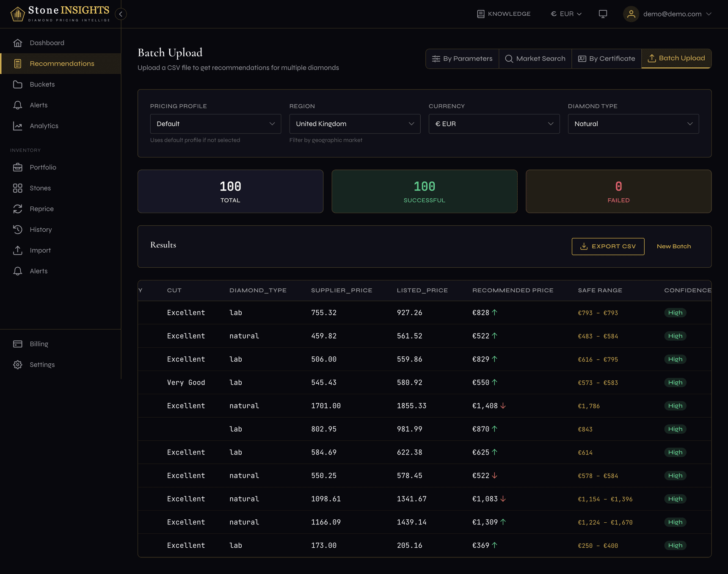Click the Export CSV button
Screen dimensions: 728x574
(x=608, y=246)
